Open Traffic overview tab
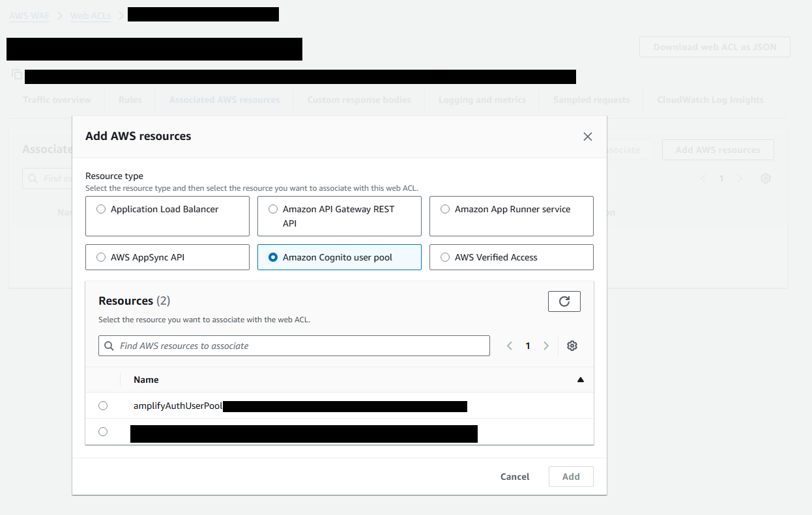Screen dimensions: 812x515 tap(57, 100)
